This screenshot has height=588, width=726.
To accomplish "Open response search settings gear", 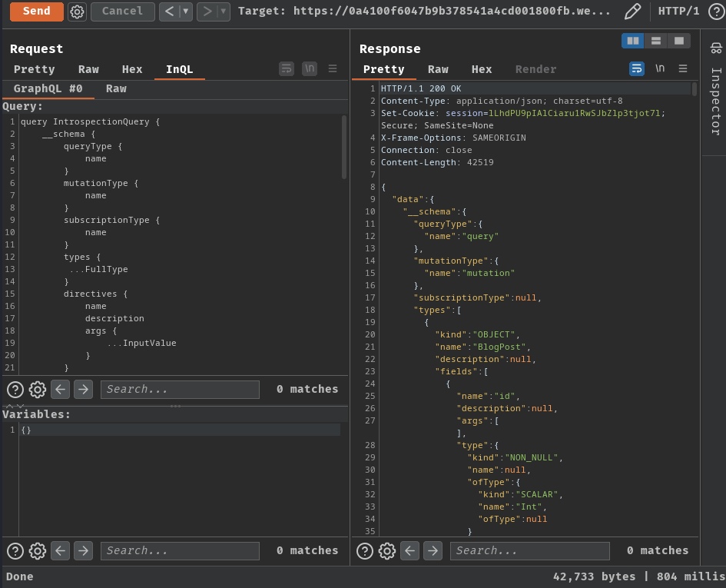I will pyautogui.click(x=387, y=551).
